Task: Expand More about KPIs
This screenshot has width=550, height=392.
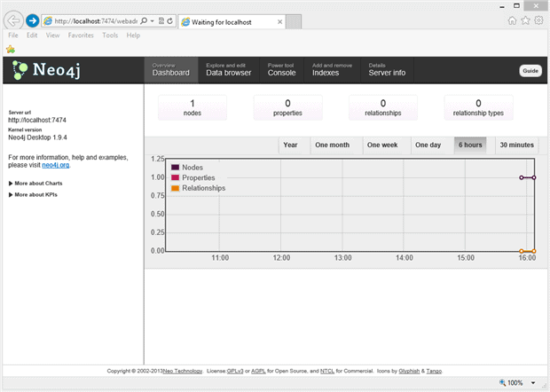Action: (x=33, y=194)
